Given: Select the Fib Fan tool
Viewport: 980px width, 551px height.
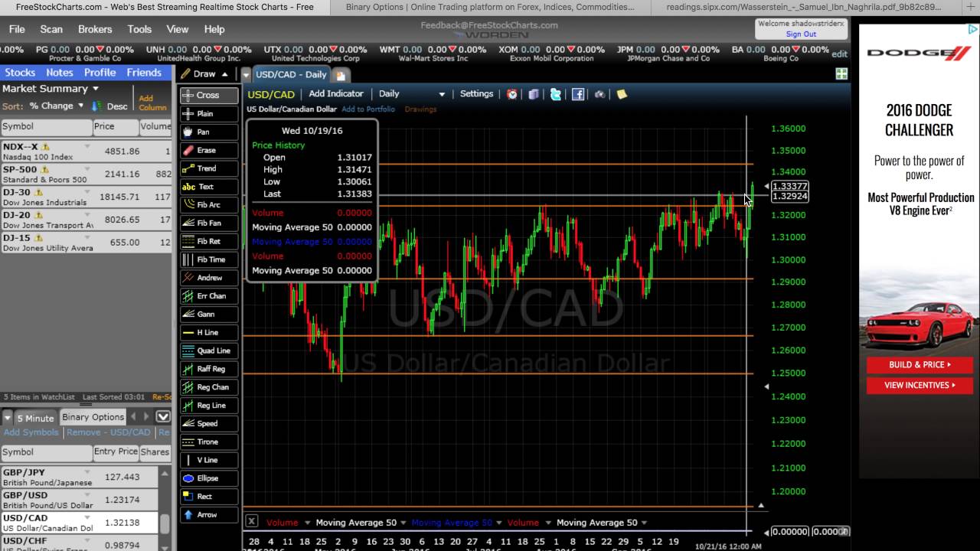Looking at the screenshot, I should coord(209,223).
